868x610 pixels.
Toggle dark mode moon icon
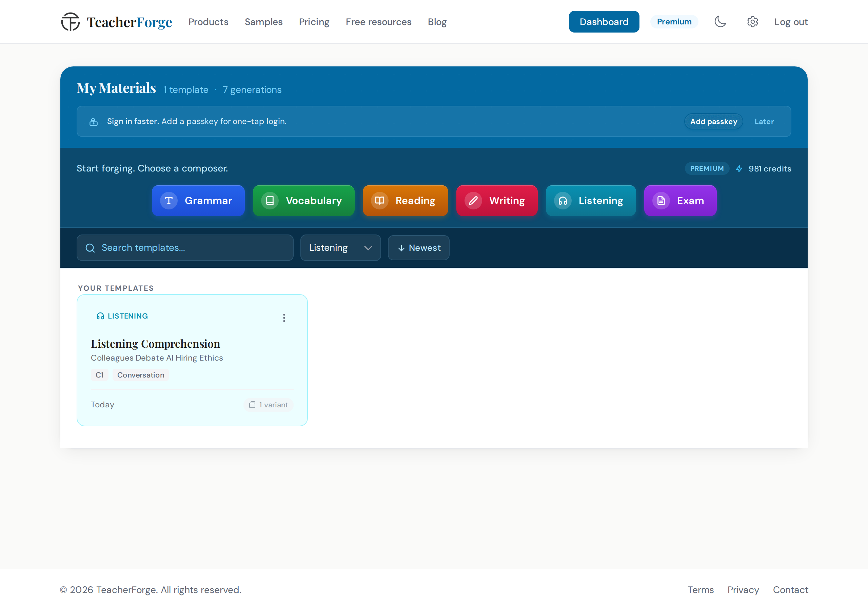click(x=720, y=22)
